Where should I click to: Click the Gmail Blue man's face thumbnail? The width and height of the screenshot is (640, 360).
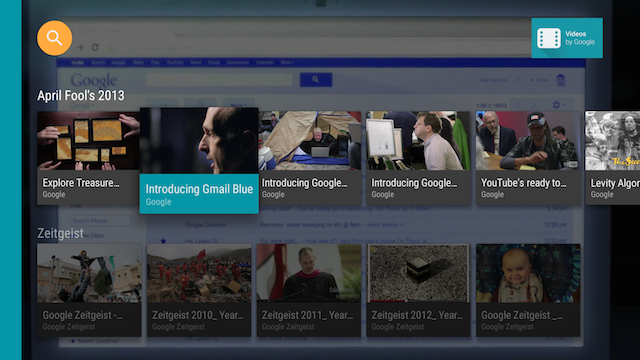[199, 141]
